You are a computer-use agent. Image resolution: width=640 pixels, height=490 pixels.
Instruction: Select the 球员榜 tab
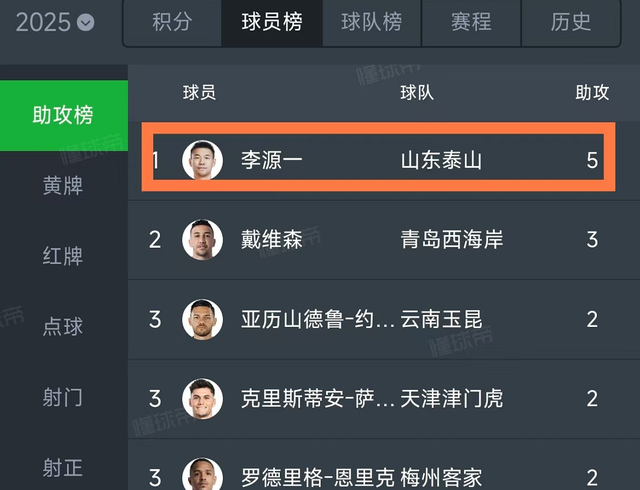tap(272, 22)
